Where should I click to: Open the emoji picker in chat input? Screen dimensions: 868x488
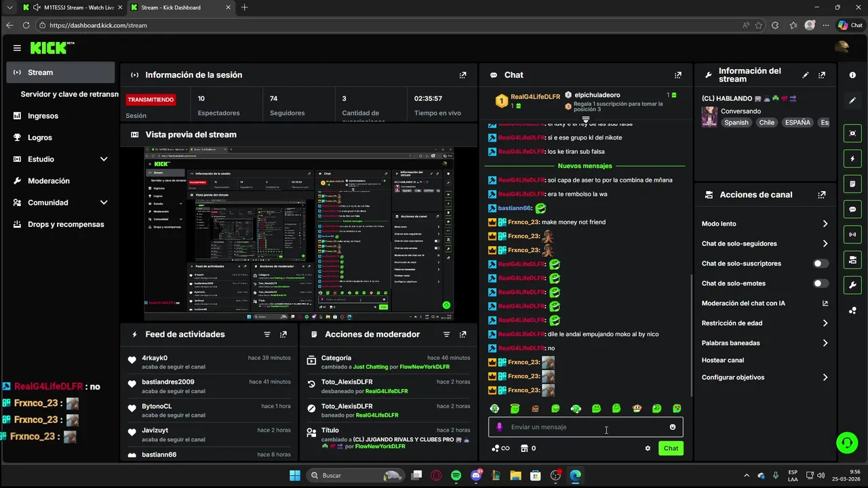coord(673,427)
